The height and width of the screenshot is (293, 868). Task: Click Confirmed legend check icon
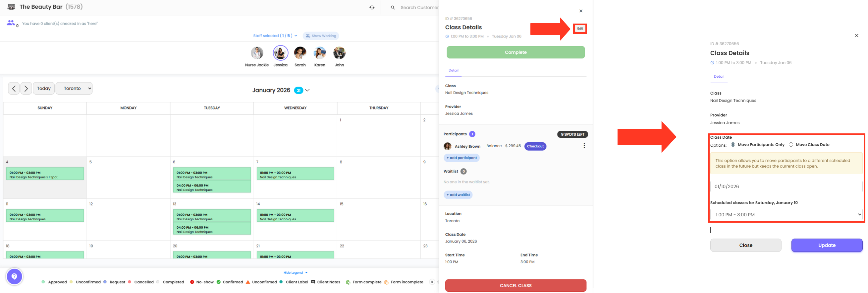click(x=218, y=282)
